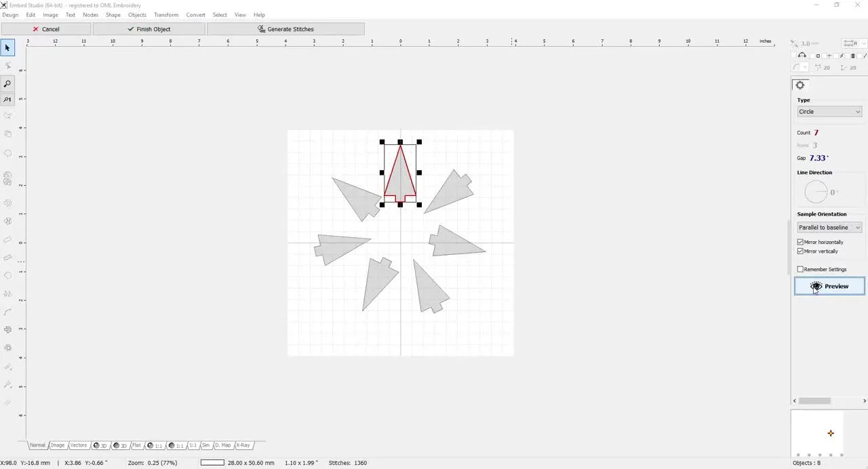Edit the Gap value of 7.33
The image size is (868, 469).
[x=818, y=158]
